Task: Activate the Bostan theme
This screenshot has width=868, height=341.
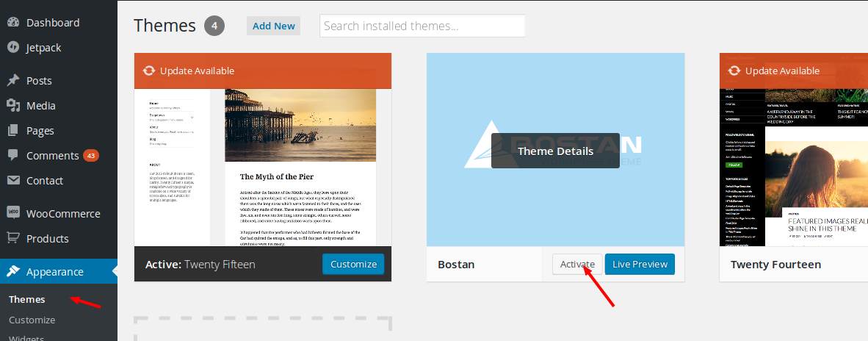Action: pyautogui.click(x=576, y=264)
